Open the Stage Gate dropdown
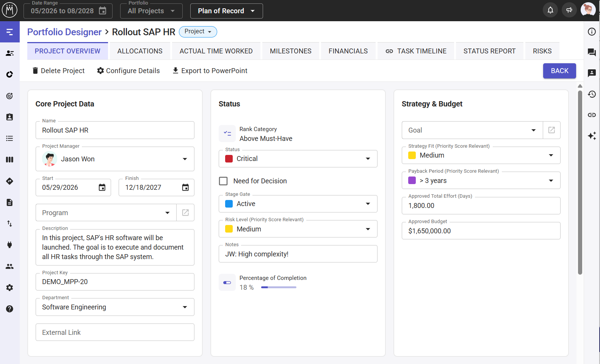Screen dimensions: 600x364 (298, 204)
